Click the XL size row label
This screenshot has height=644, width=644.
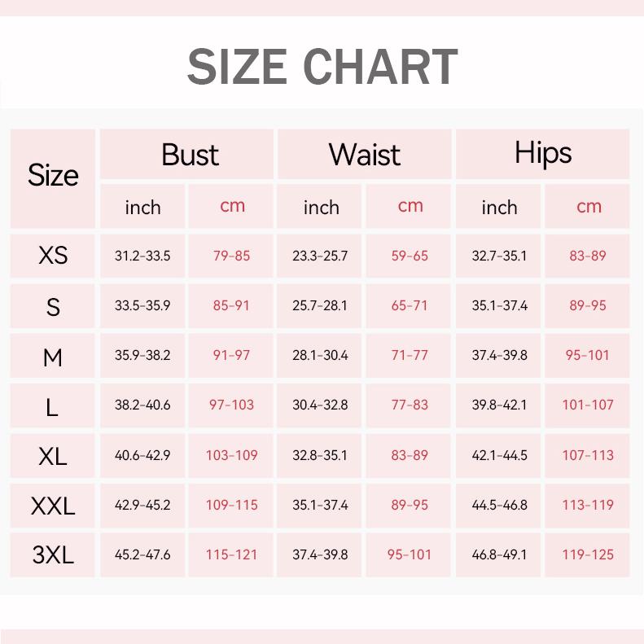tap(53, 456)
